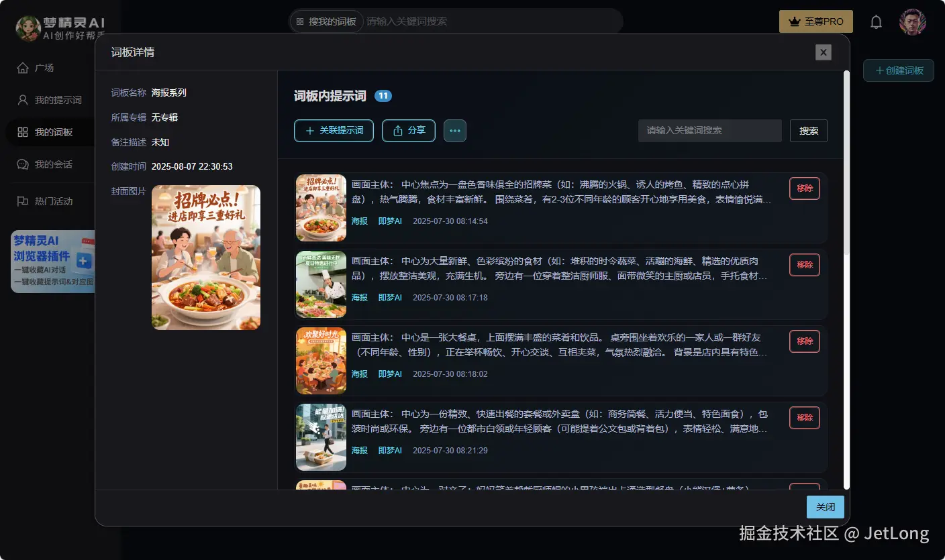
Task: Click the 创建词板 button
Action: [898, 70]
